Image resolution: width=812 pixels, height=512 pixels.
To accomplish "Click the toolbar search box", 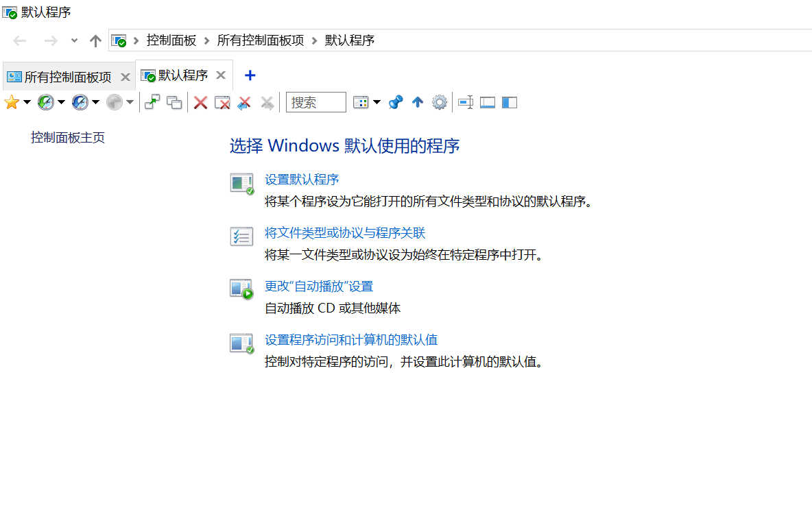I will tap(316, 102).
